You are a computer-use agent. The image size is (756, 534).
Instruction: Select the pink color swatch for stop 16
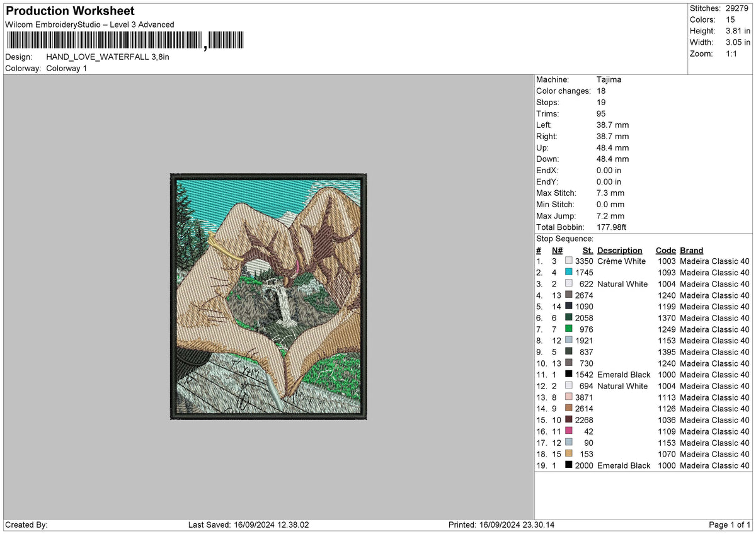pyautogui.click(x=569, y=431)
